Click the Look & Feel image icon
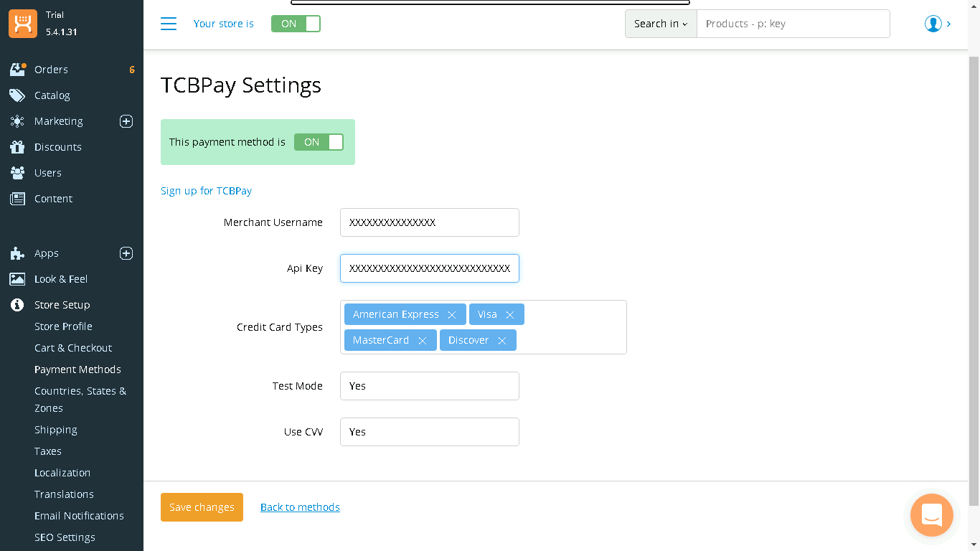This screenshot has width=980, height=551. (x=17, y=279)
